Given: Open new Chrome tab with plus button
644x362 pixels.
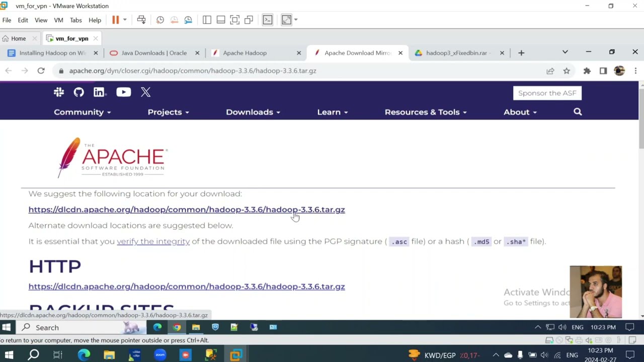Looking at the screenshot, I should [521, 53].
